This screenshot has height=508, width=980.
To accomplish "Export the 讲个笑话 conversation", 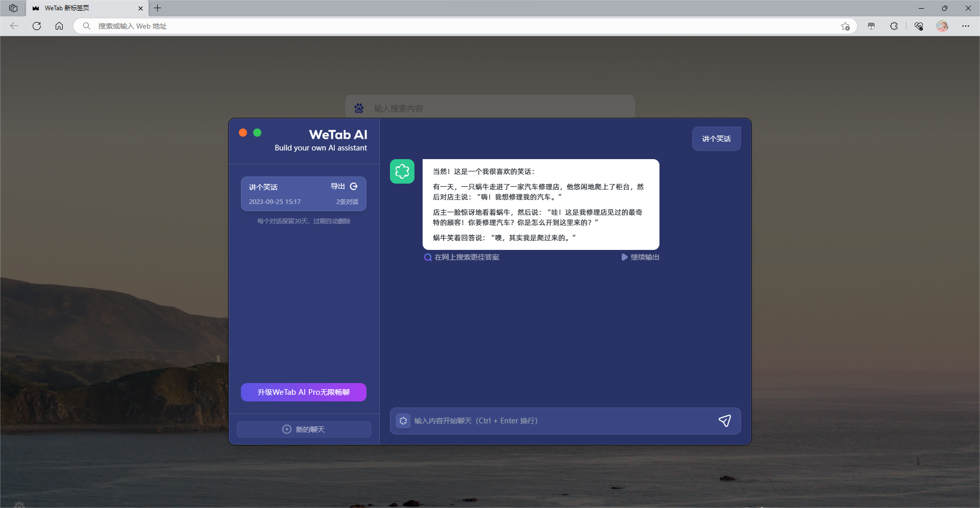I will [344, 187].
